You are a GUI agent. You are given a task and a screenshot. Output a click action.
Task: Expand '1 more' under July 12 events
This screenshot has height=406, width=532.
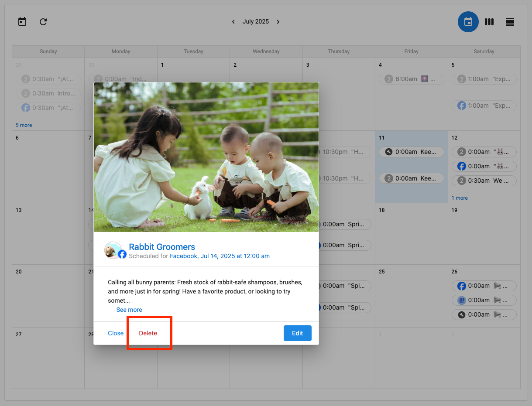point(460,198)
